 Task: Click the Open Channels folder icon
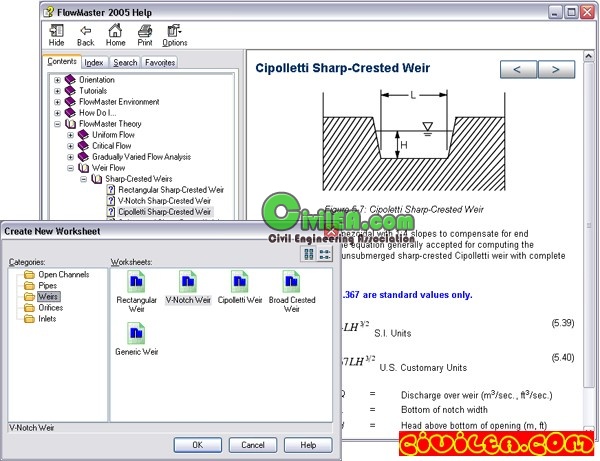[29, 274]
